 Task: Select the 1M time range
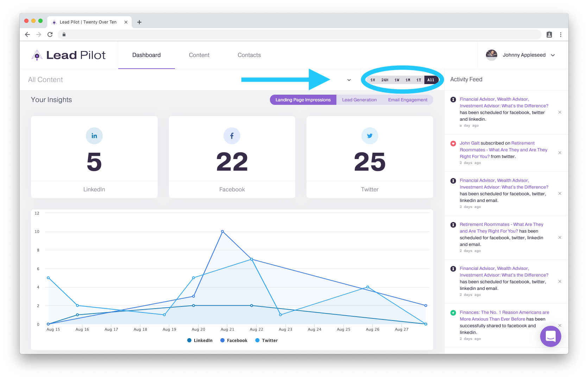tap(408, 80)
